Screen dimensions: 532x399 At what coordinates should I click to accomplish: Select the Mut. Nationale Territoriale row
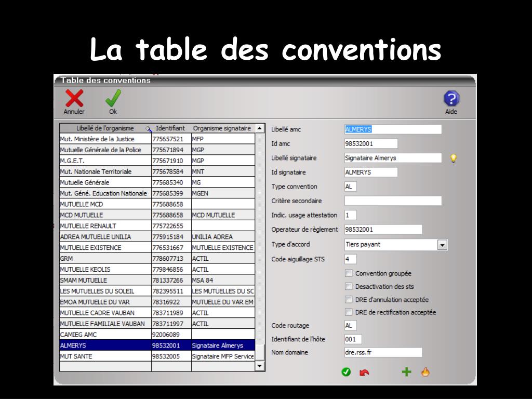[157, 171]
